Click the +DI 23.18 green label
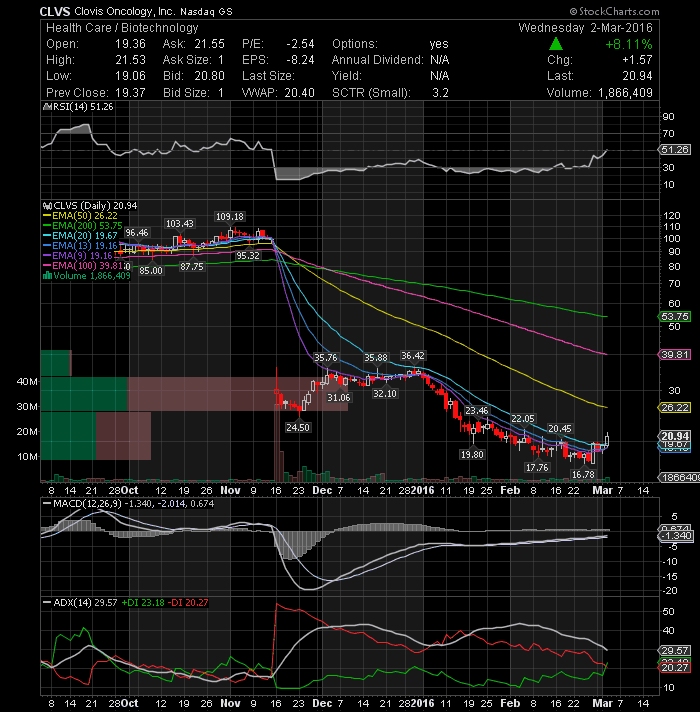700x712 pixels. pyautogui.click(x=143, y=603)
